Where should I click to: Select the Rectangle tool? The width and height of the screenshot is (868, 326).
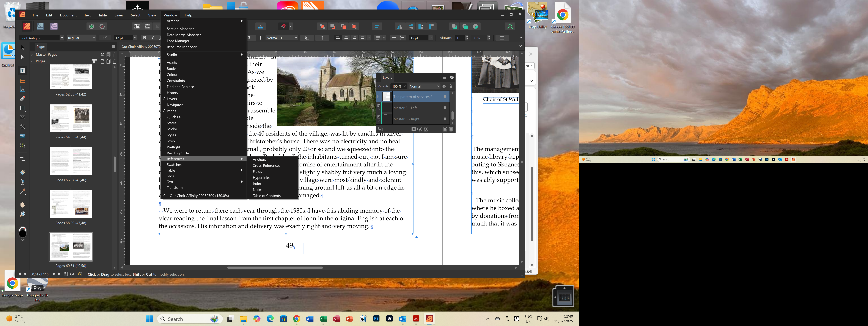tap(23, 108)
